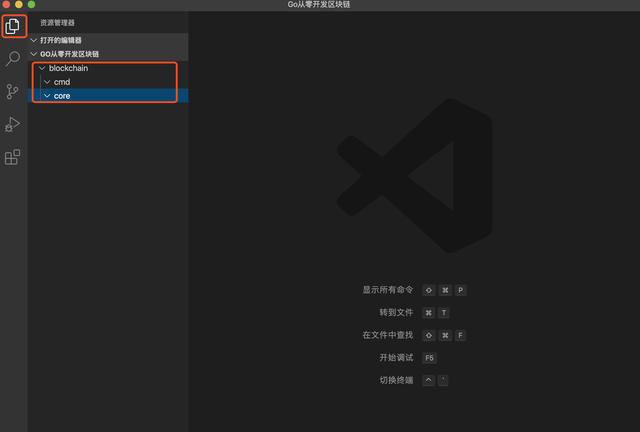Click the 打开的编辑器 section header
The image size is (640, 432).
click(108, 40)
